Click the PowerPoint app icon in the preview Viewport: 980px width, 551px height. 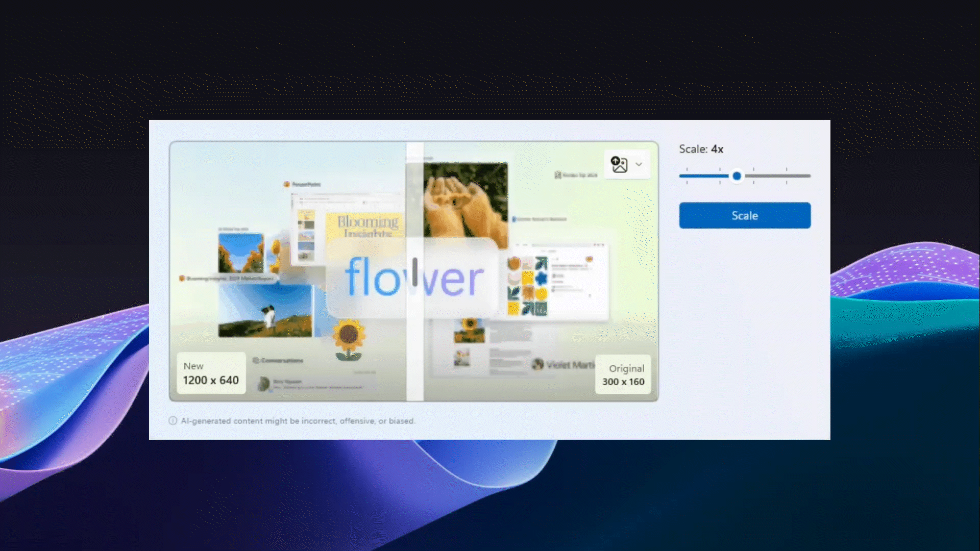tap(287, 184)
